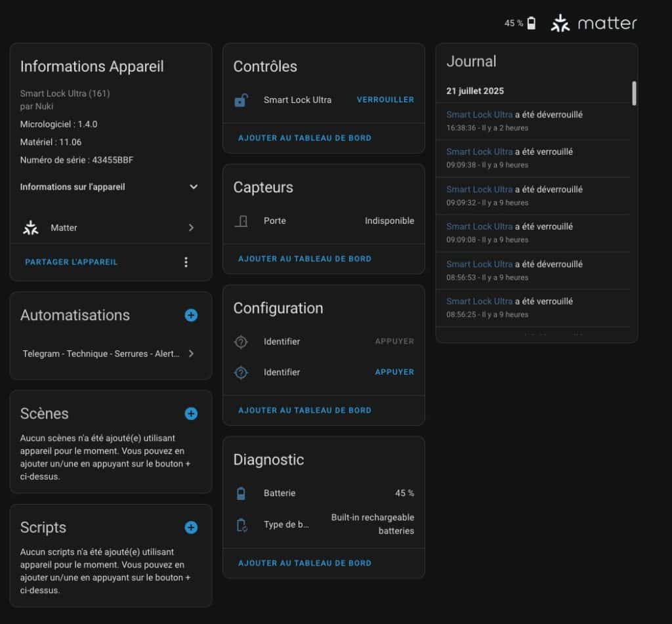Click the Scripts card heading

click(43, 528)
